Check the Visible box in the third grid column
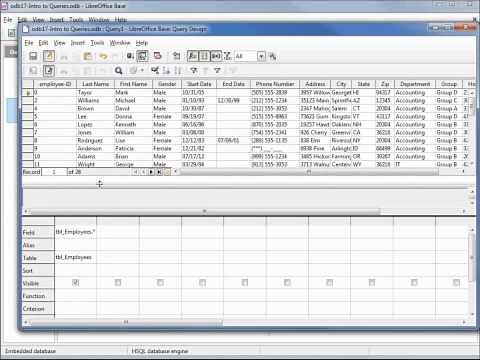This screenshot has height=360, width=480. [x=160, y=283]
